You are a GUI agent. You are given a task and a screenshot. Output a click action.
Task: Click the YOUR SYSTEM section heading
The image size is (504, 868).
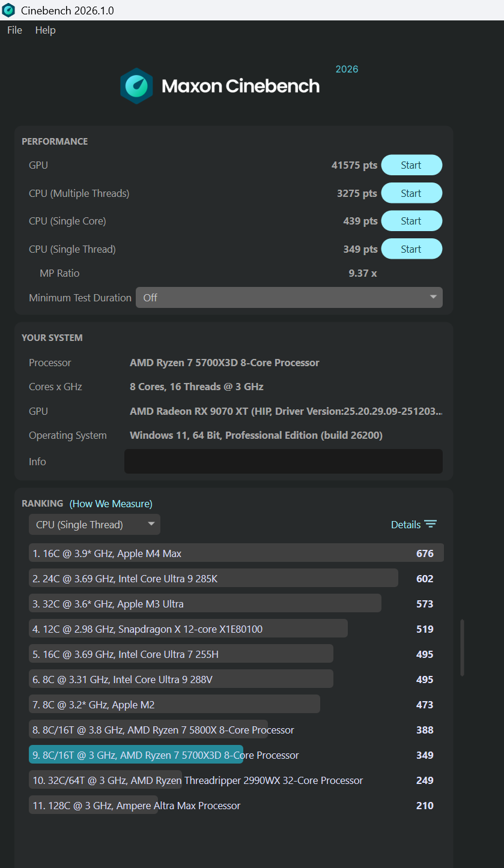coord(52,338)
